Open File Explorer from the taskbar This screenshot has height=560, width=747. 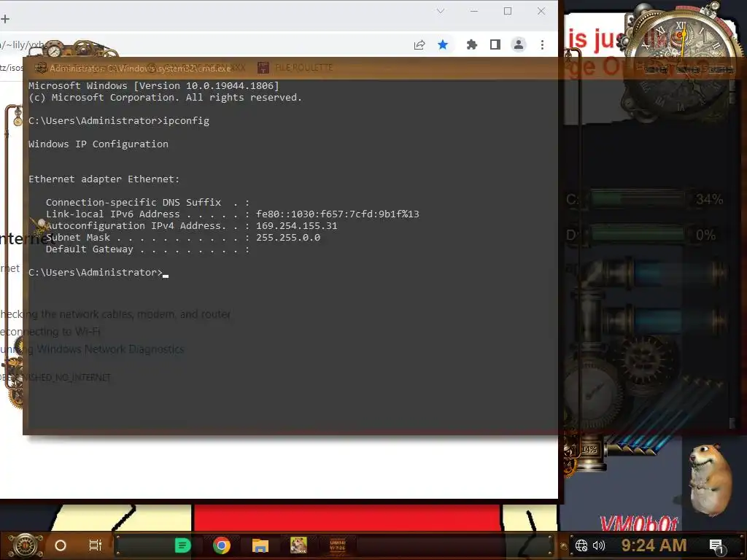tap(260, 545)
